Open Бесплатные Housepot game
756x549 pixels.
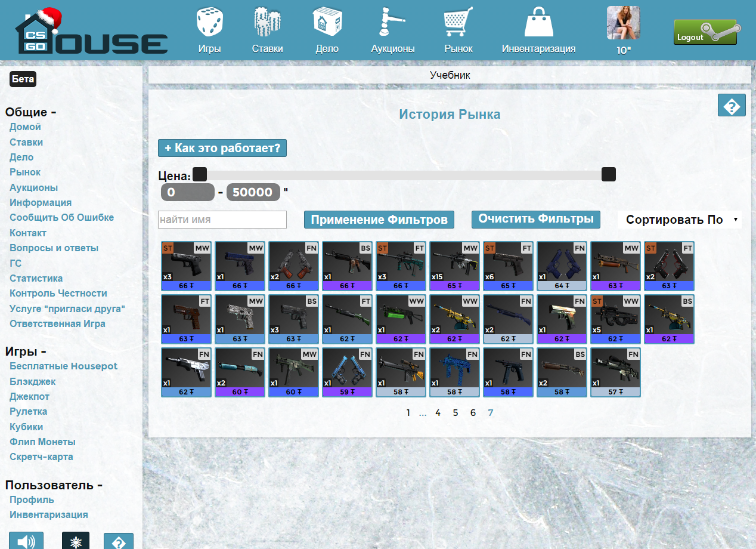tap(63, 366)
